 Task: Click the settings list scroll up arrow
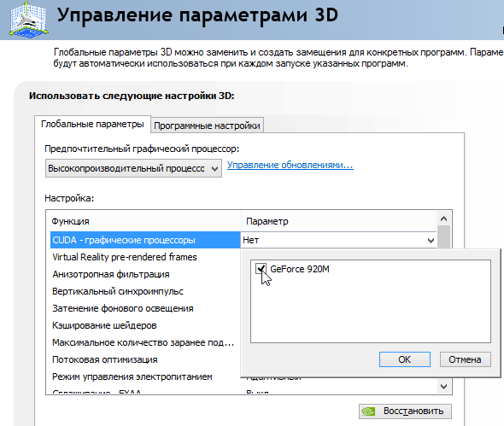[x=444, y=219]
